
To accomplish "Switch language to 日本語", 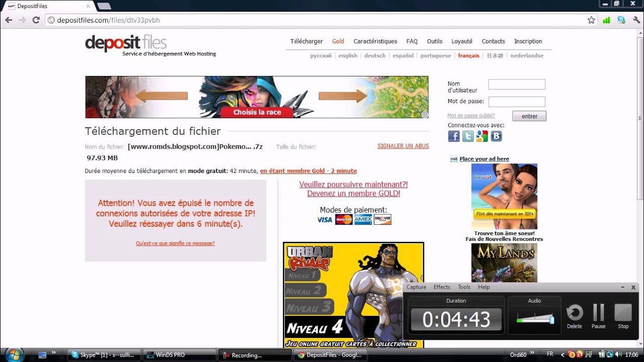I will coord(495,56).
